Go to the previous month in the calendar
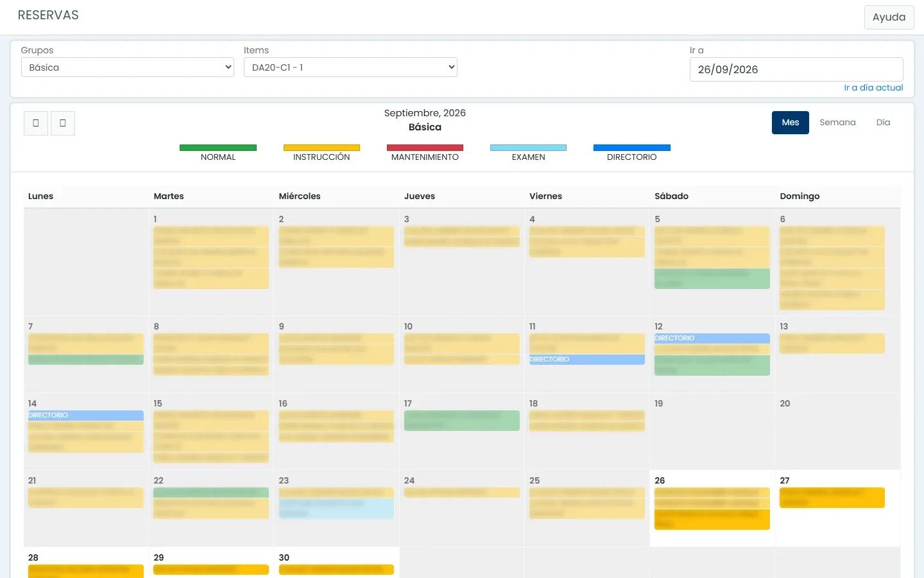Viewport: 924px width, 578px height. pos(36,123)
